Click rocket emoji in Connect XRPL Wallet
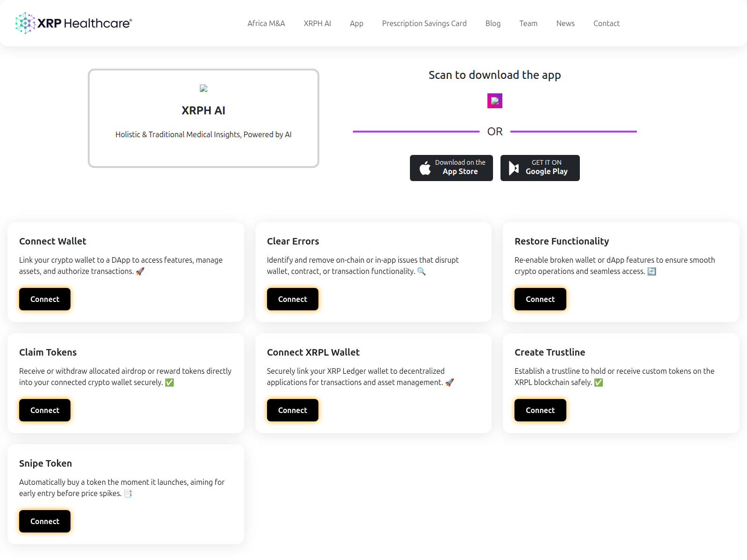This screenshot has height=560, width=747. 450,382
